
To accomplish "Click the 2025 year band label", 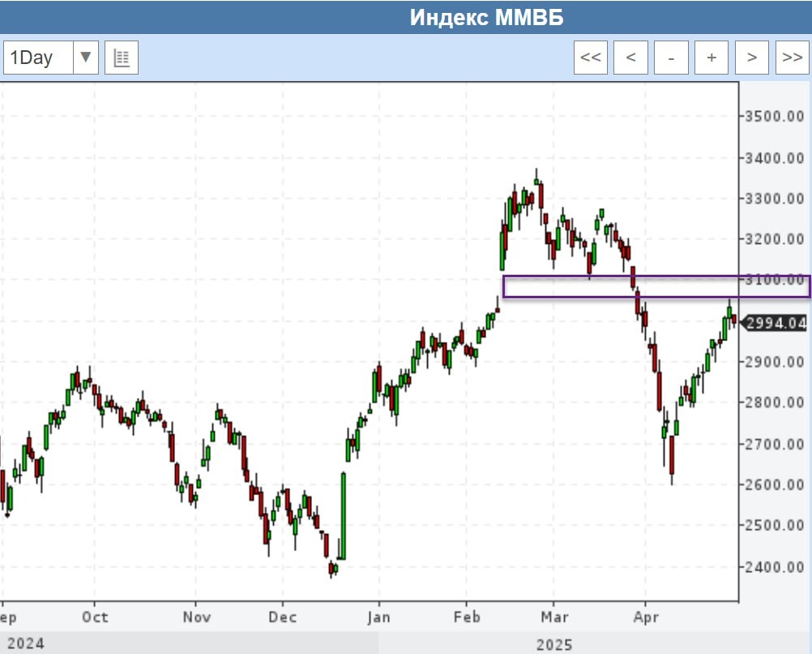I will point(554,644).
